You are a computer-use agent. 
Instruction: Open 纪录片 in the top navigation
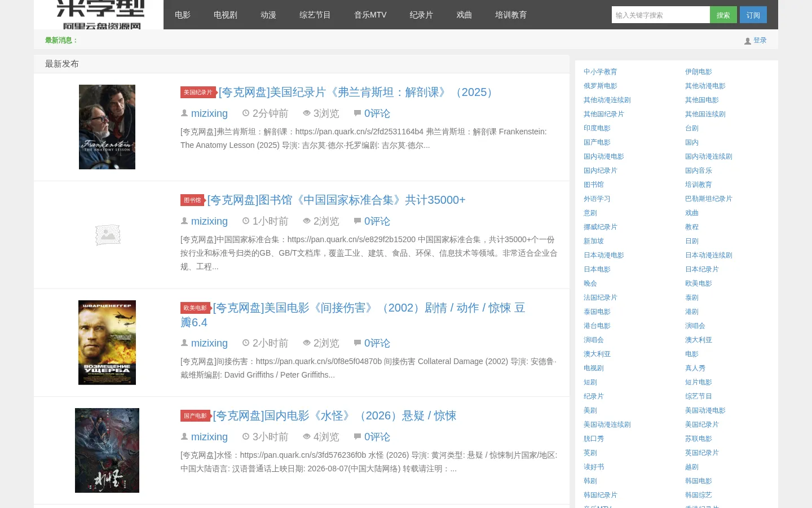click(x=421, y=15)
